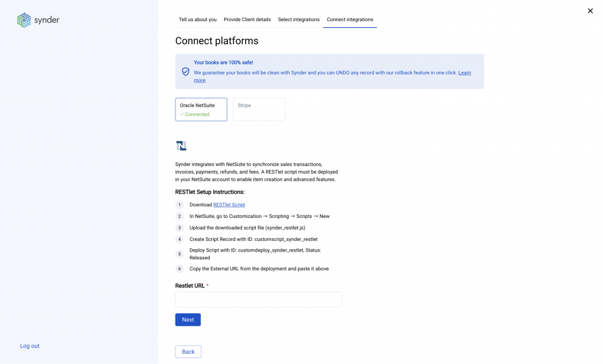Log out of Synder
The image size is (603, 364).
click(x=30, y=346)
